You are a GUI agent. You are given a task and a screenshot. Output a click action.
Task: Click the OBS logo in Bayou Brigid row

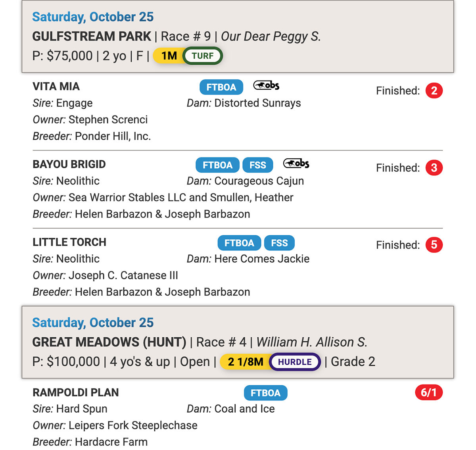pos(296,163)
